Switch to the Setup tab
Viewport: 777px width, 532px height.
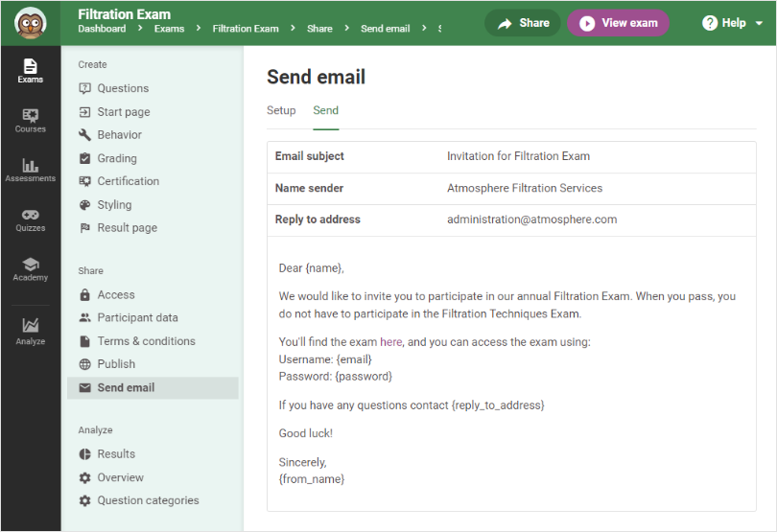click(281, 110)
